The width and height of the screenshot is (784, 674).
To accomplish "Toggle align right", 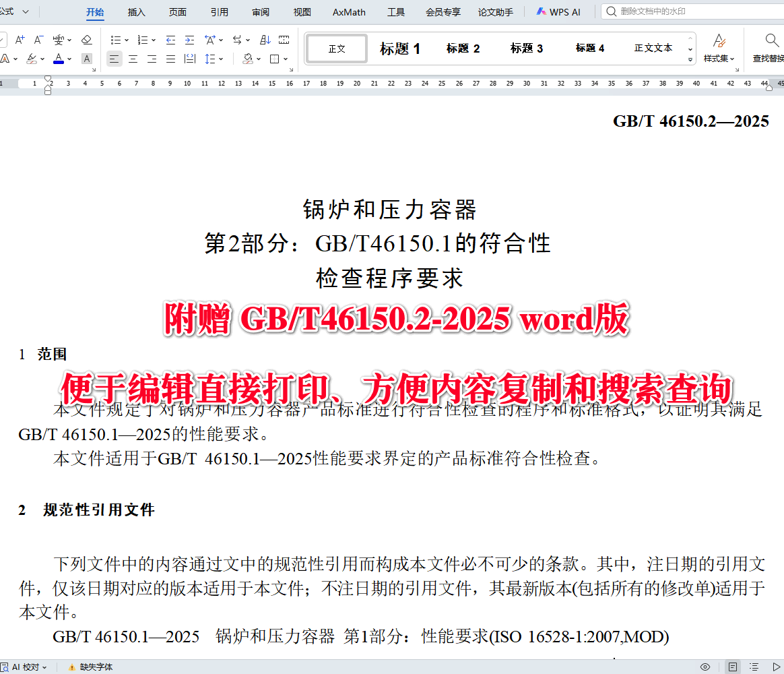I will [152, 59].
